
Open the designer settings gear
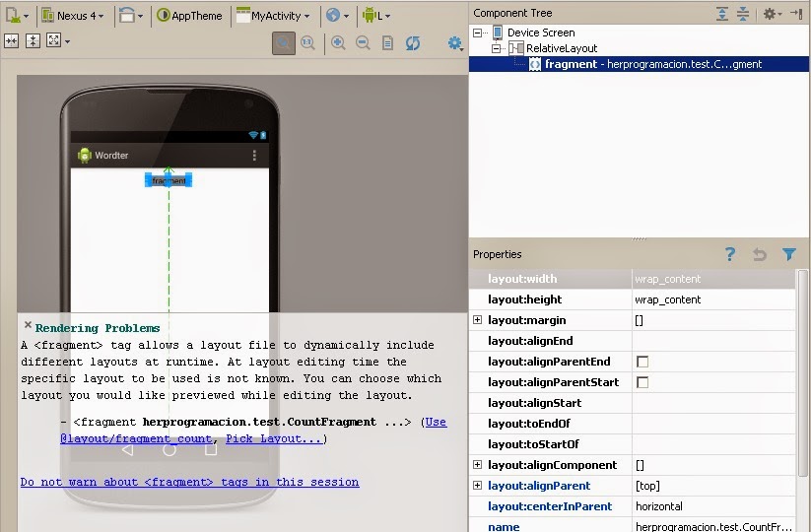455,43
